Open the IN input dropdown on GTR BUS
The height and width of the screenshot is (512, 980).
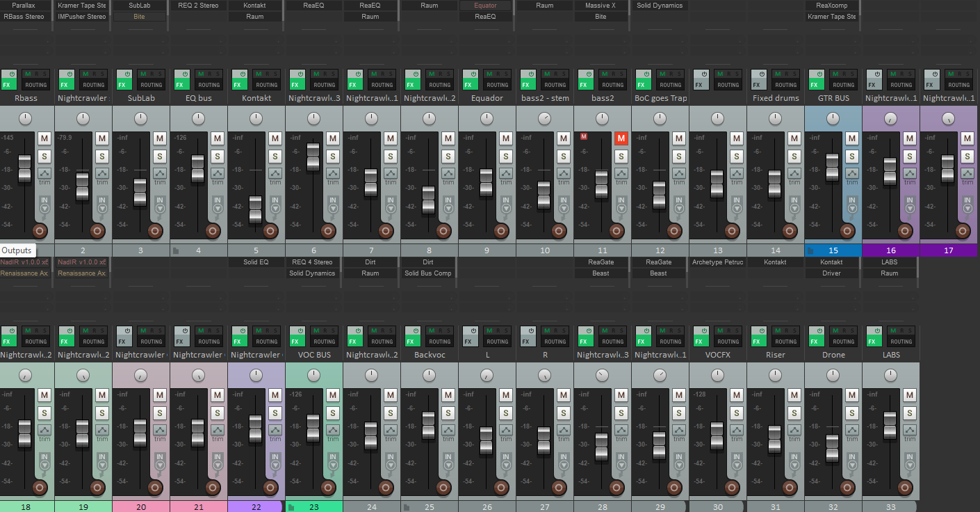point(852,205)
